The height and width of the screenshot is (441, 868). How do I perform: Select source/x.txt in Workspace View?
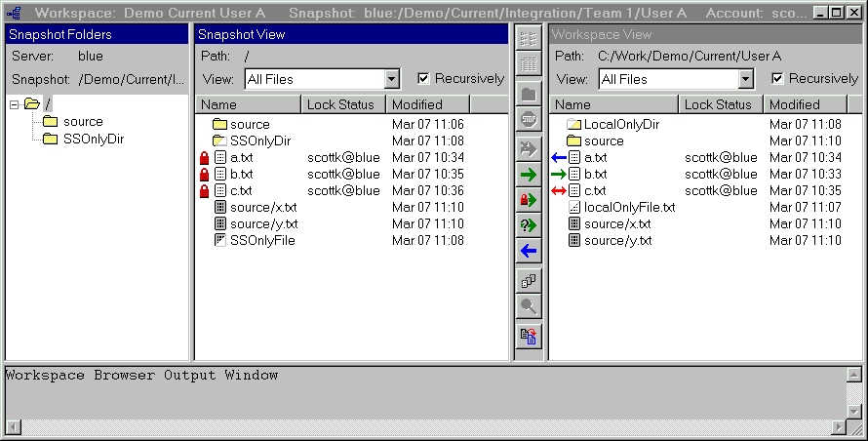[x=617, y=223]
